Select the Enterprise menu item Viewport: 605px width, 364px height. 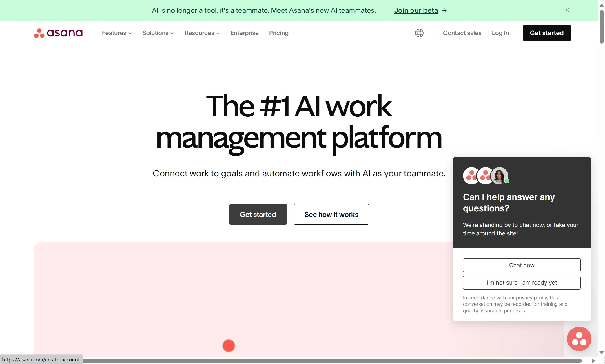point(244,33)
